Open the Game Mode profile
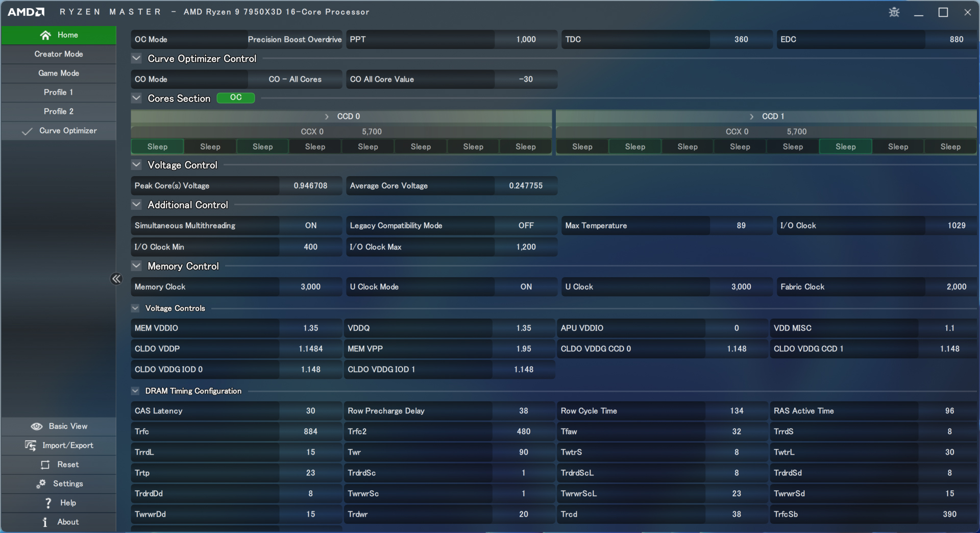The width and height of the screenshot is (980, 533). [59, 73]
